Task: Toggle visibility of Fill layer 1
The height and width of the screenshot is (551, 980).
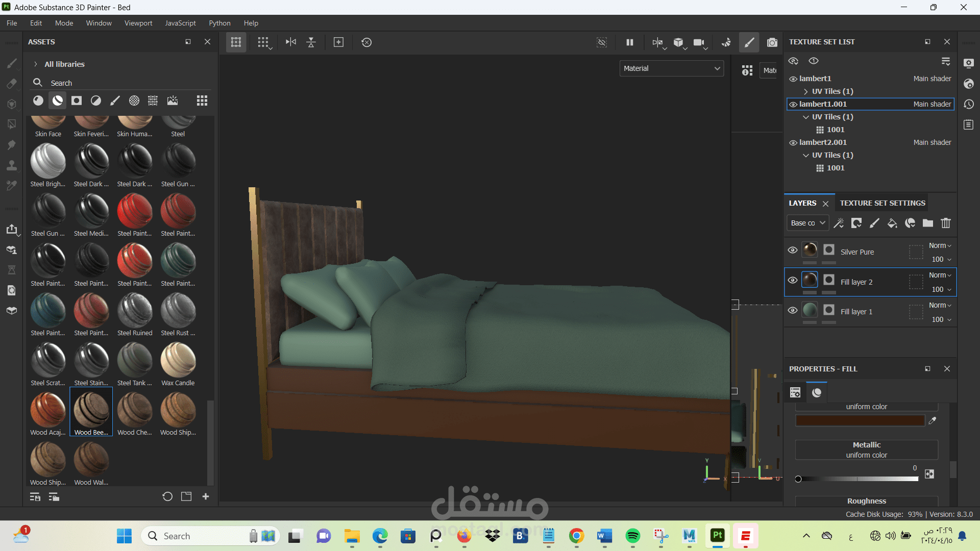Action: (x=792, y=310)
